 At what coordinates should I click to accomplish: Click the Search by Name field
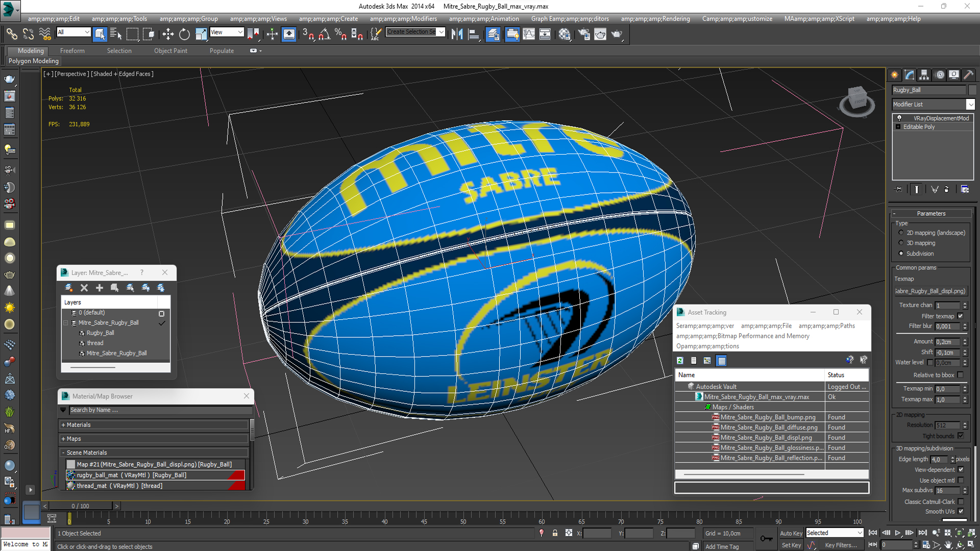tap(160, 410)
